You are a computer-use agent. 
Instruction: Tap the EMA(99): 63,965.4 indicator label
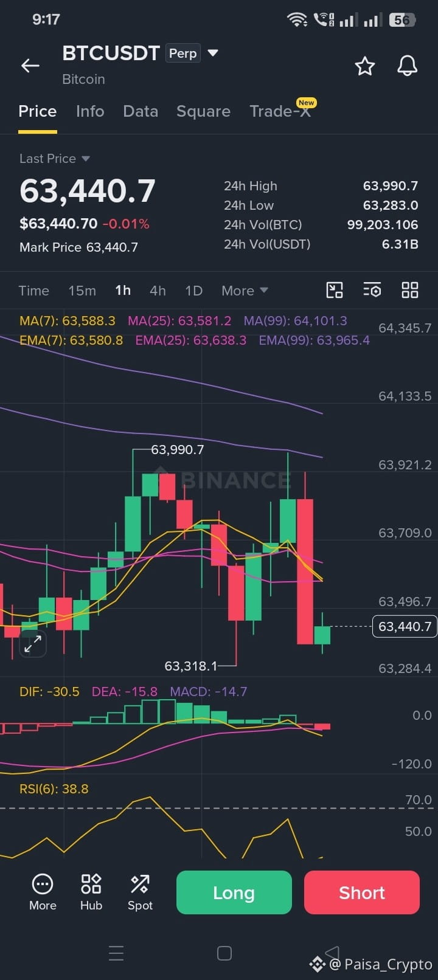[x=315, y=340]
